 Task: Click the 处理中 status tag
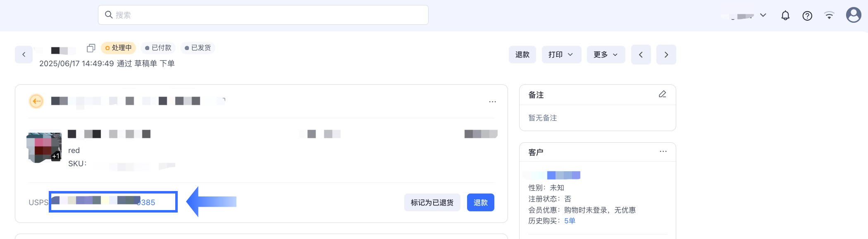[118, 48]
